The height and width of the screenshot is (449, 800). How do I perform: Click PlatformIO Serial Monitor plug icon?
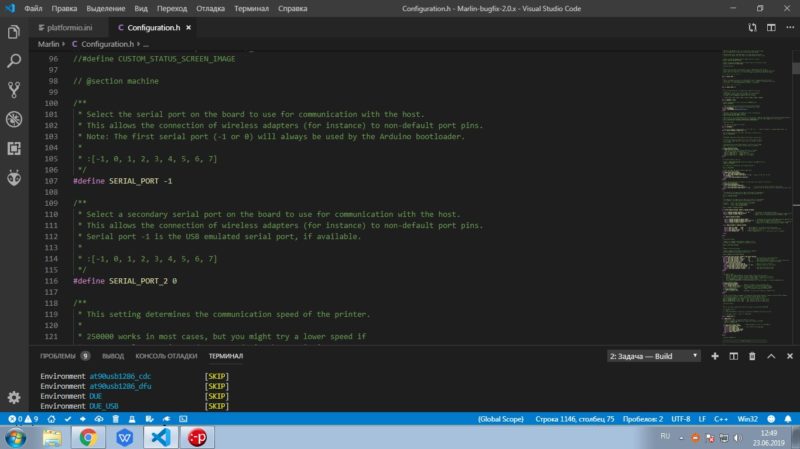coord(166,419)
